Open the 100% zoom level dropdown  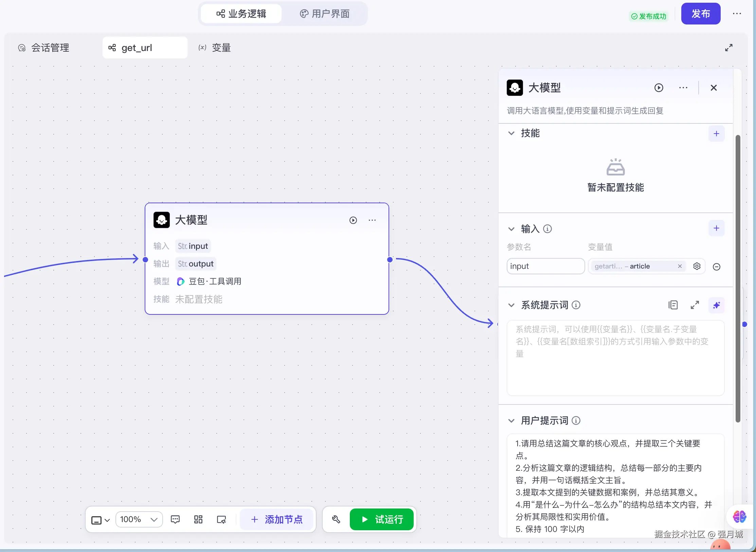click(139, 519)
